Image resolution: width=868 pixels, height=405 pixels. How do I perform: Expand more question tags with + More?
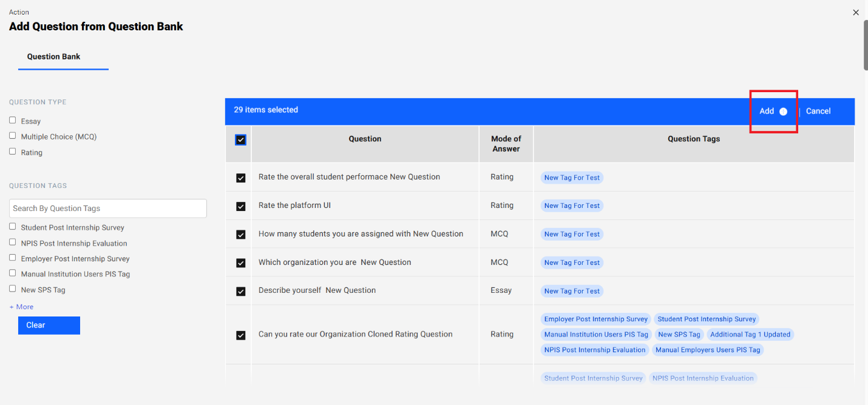[x=21, y=307]
